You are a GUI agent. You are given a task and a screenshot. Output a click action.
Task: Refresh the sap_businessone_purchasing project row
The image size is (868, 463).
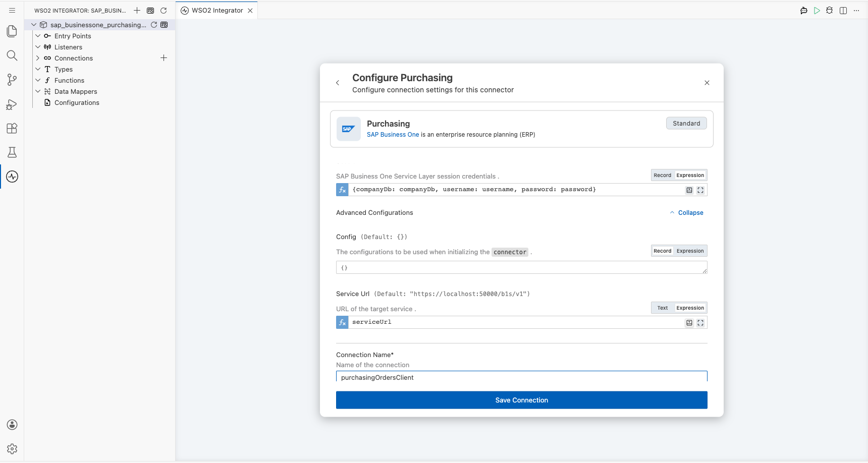154,25
